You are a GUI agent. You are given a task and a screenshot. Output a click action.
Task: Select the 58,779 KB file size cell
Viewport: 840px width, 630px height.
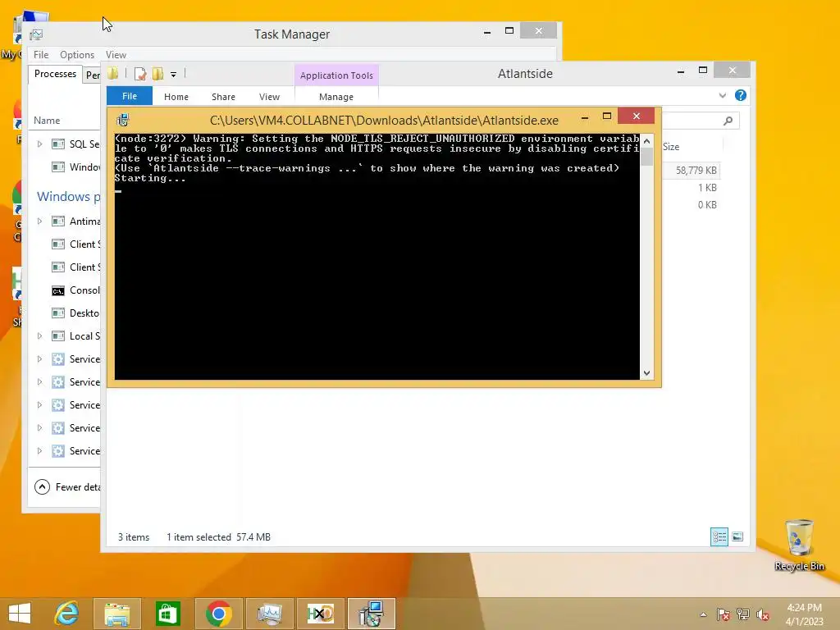696,171
